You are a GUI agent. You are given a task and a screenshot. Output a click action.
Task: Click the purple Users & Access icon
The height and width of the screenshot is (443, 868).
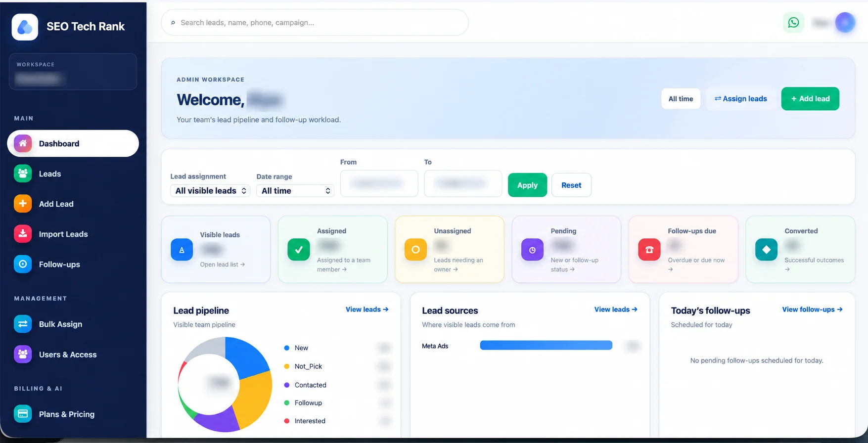point(23,354)
